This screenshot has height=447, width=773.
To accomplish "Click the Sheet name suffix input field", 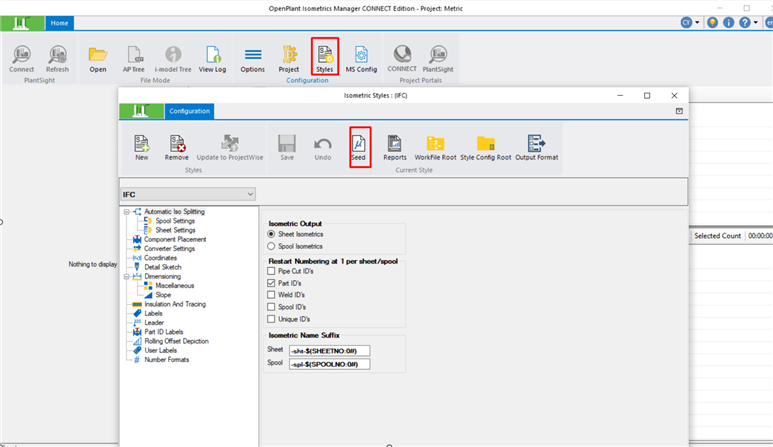I will [x=328, y=351].
